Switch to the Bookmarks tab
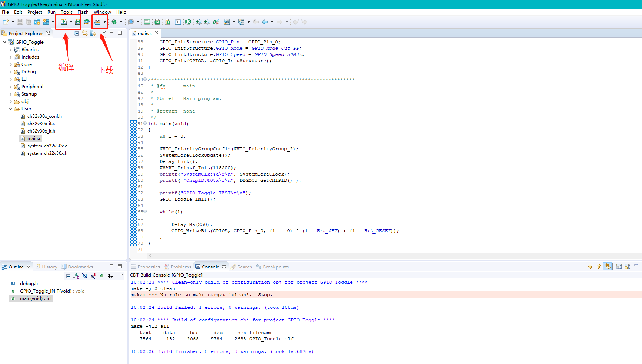This screenshot has height=364, width=642. [x=77, y=267]
